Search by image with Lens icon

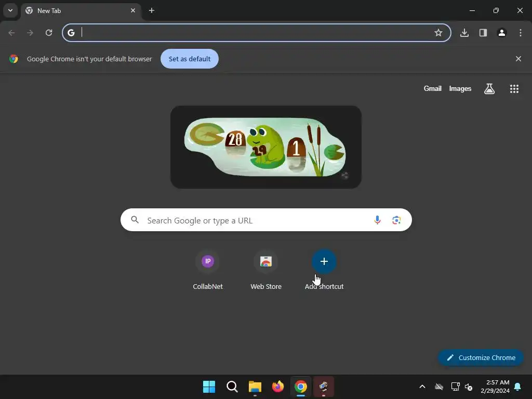[396, 220]
